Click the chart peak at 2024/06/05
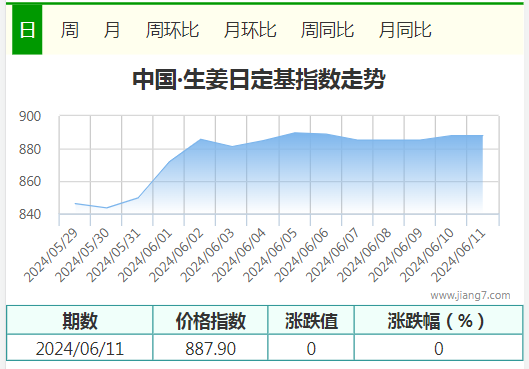529x369 pixels. click(x=295, y=133)
